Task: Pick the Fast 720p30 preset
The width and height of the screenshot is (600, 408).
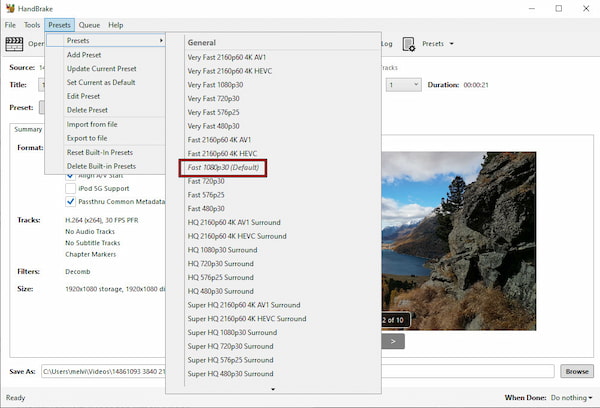Action: click(x=206, y=181)
